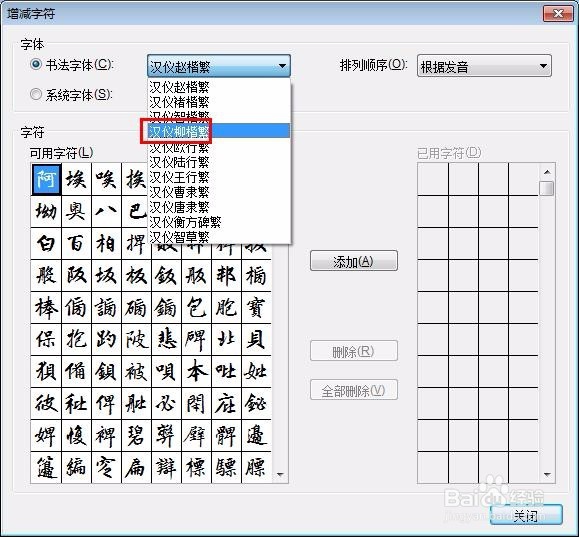Choose 汉仪王行繁 in the font list

coord(219,177)
